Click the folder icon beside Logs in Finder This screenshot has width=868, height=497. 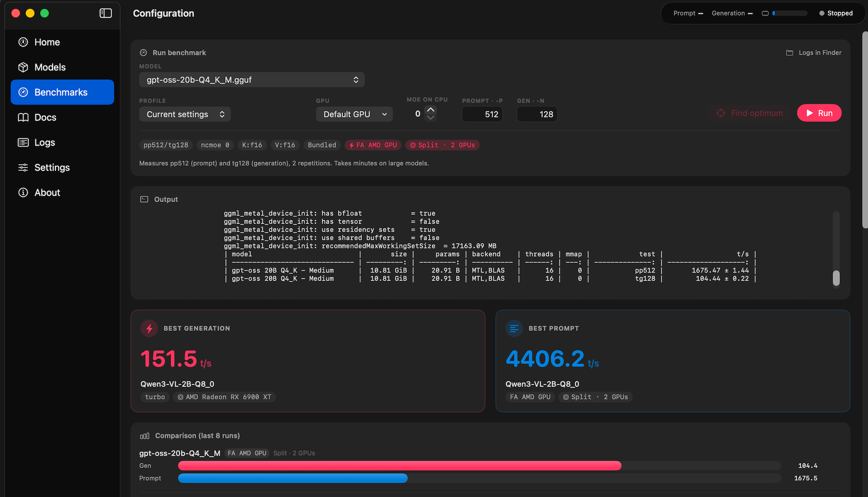click(789, 53)
